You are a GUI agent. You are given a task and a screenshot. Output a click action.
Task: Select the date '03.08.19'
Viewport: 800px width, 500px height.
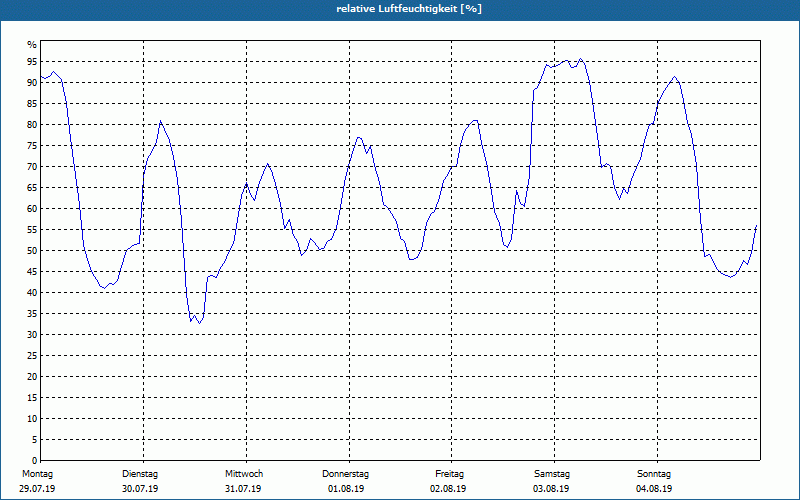tap(551, 489)
